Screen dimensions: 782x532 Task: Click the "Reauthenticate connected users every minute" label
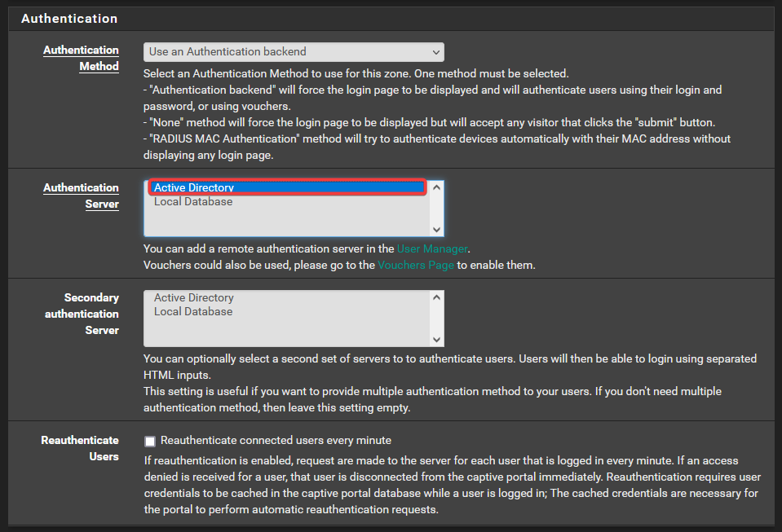point(276,441)
